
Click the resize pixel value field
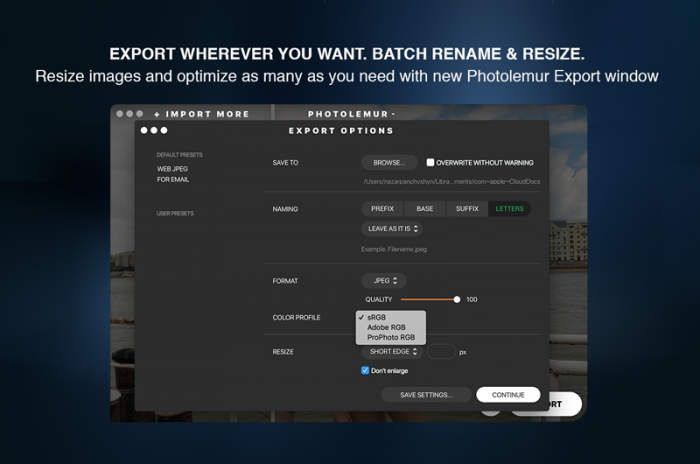pos(441,352)
